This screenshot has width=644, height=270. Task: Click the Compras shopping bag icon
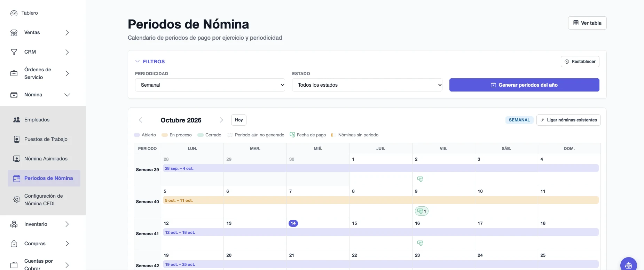coord(14,244)
